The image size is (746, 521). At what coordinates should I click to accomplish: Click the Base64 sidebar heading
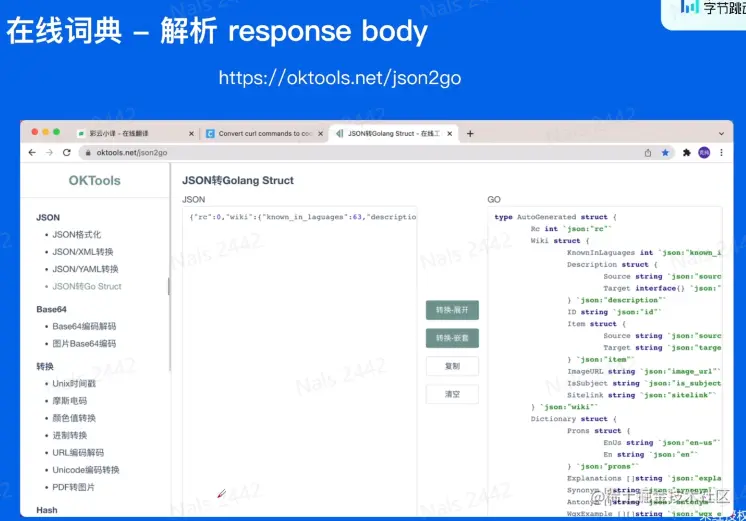[x=51, y=309]
